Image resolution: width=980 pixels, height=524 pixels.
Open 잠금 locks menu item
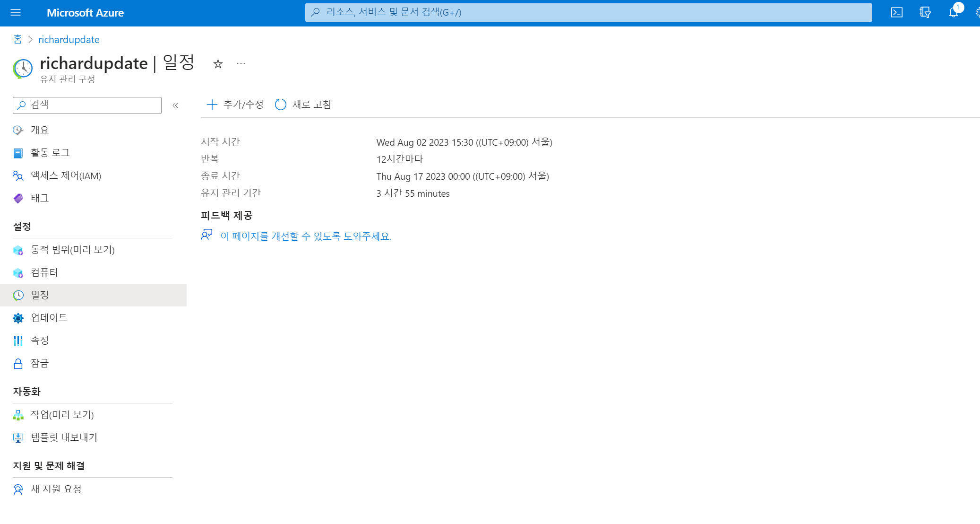pyautogui.click(x=40, y=363)
